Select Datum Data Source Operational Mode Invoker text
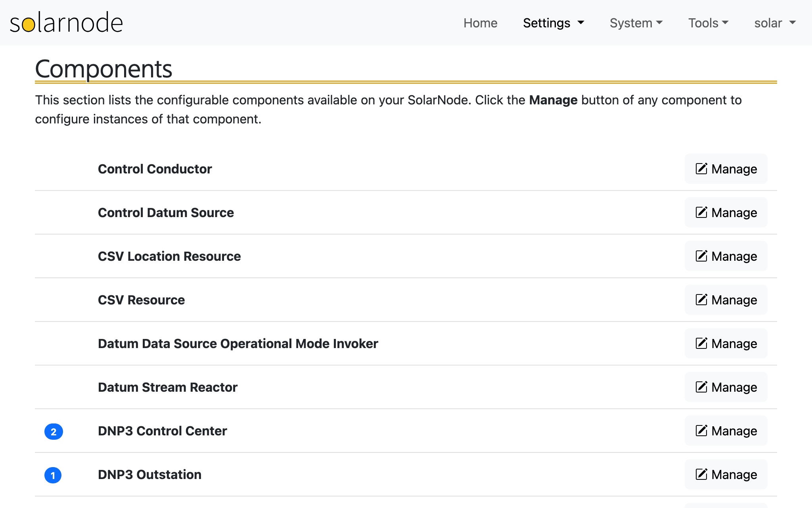The image size is (812, 508). click(238, 344)
